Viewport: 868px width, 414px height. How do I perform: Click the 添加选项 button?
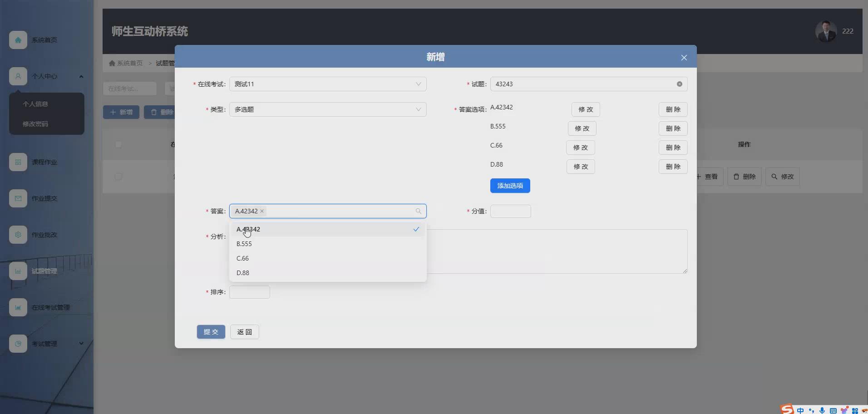[510, 186]
